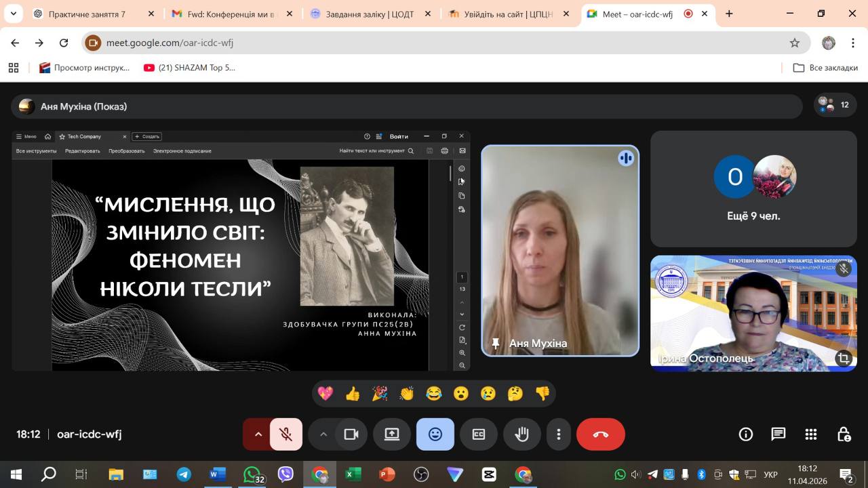868x488 pixels.
Task: Open the chat panel icon
Action: coord(778,434)
